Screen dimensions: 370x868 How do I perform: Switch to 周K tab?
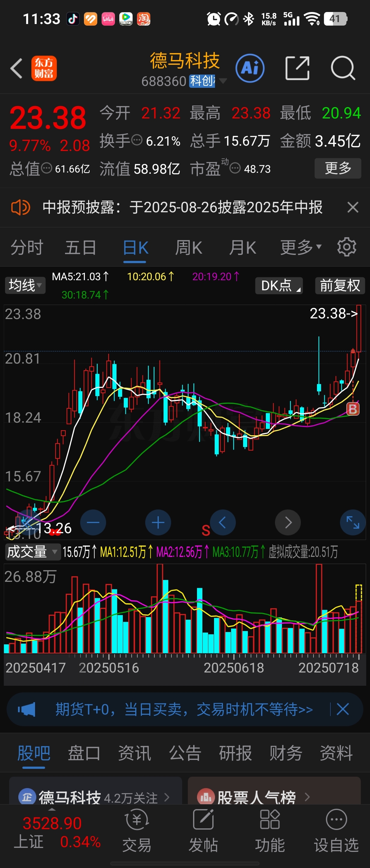(x=188, y=248)
